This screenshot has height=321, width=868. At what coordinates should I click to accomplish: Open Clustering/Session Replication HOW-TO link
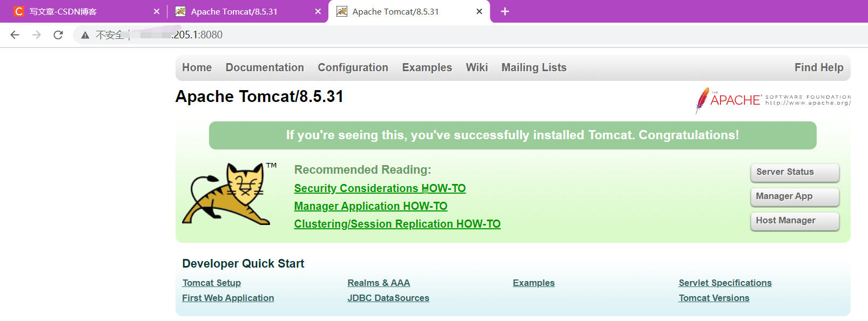(x=397, y=224)
